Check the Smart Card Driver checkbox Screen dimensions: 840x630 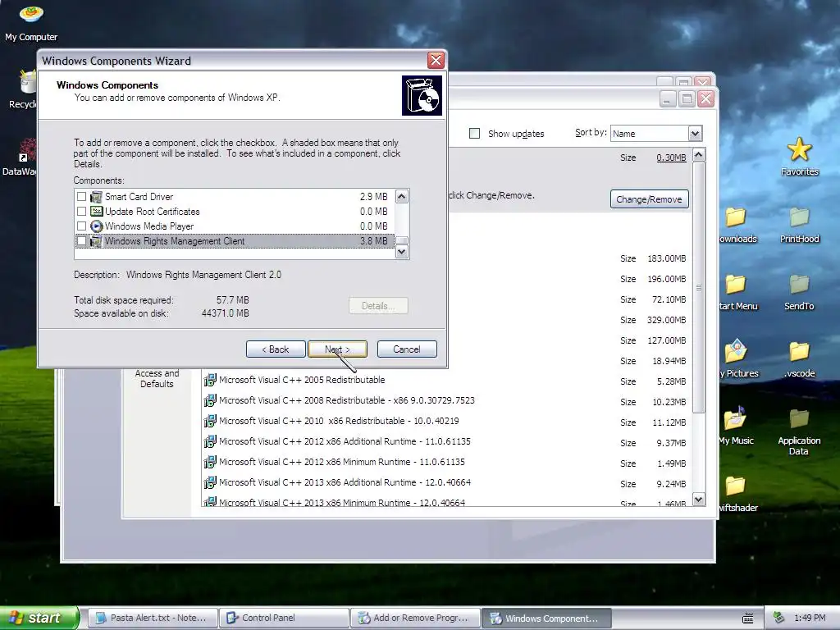(81, 197)
